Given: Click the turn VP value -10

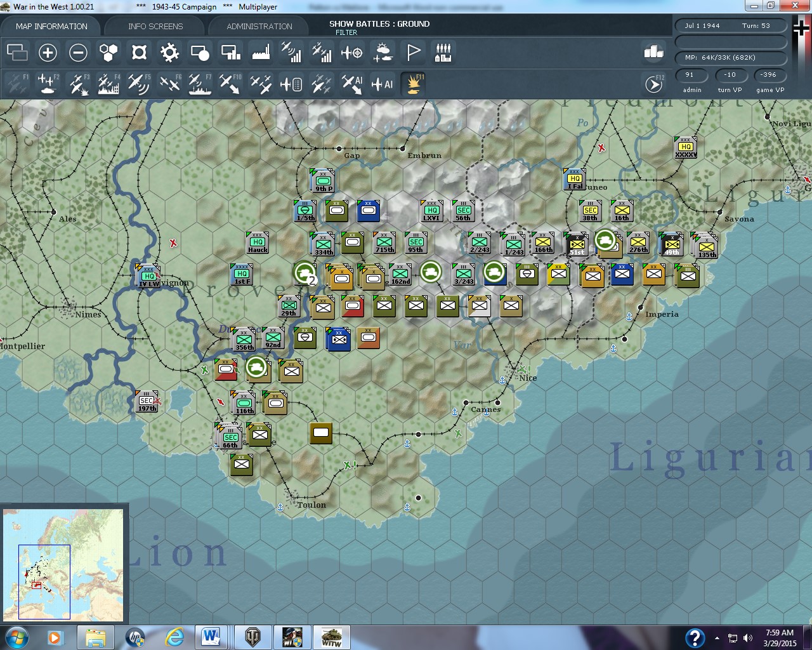Looking at the screenshot, I should pyautogui.click(x=730, y=75).
